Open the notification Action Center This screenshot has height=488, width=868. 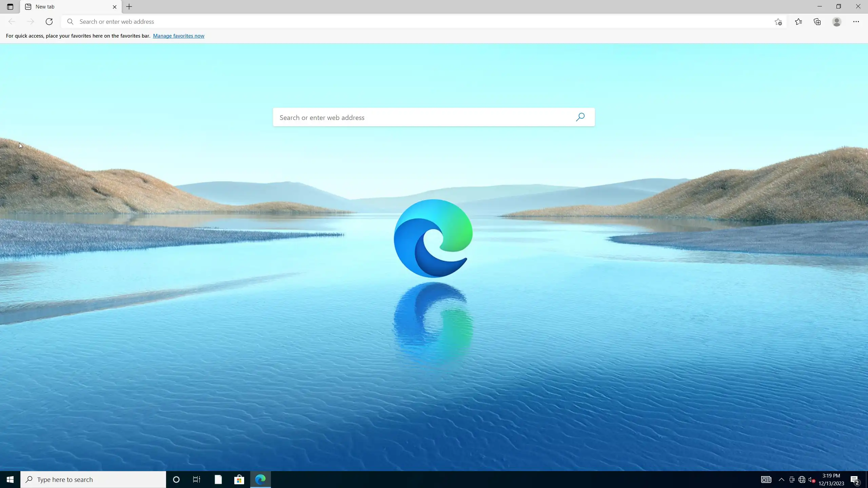coord(854,480)
